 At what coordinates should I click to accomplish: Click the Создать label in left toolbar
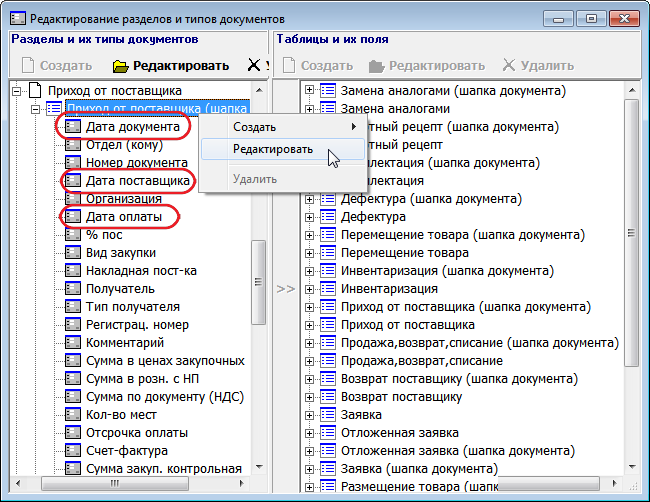pyautogui.click(x=66, y=65)
